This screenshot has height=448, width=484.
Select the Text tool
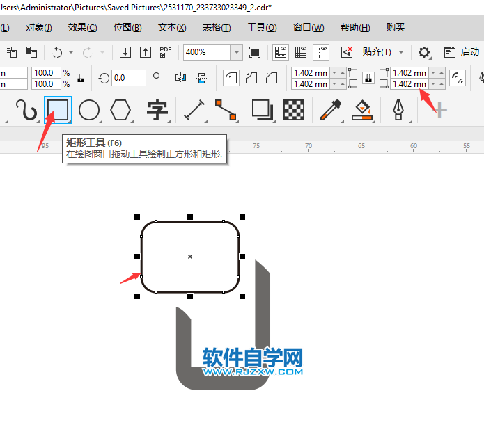(x=157, y=110)
